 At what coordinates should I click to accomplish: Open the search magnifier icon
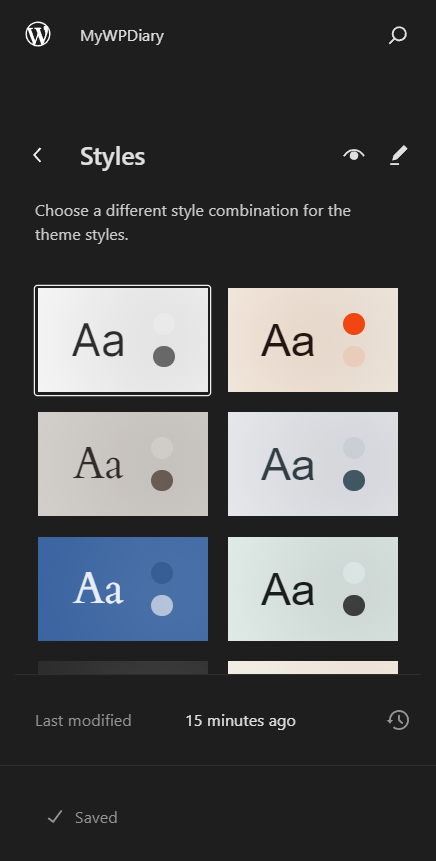398,35
